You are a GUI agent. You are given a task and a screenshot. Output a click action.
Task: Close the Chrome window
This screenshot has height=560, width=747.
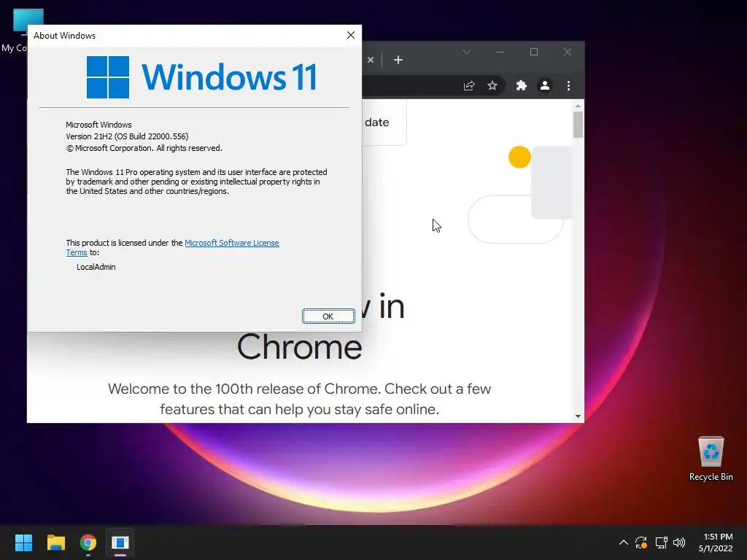coord(567,52)
